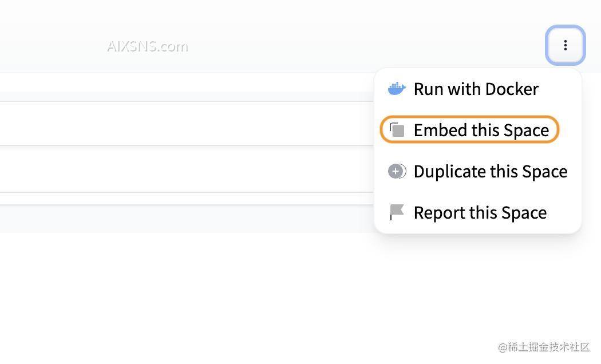Choose Report this Space from the dropdown
The image size is (601, 364).
[x=480, y=212]
